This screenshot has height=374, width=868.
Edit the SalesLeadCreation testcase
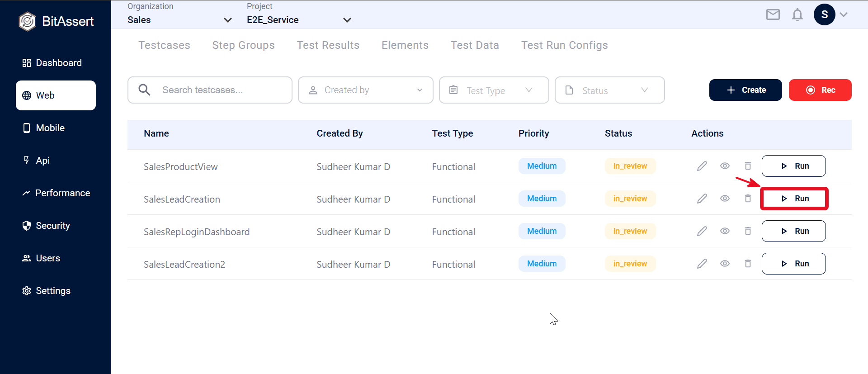702,199
